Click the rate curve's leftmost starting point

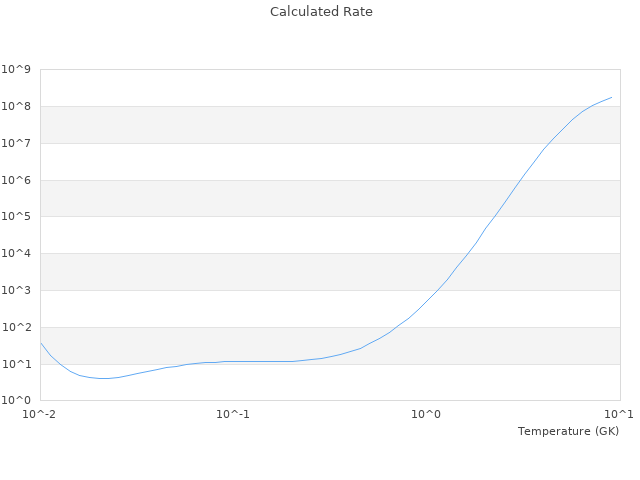point(41,344)
